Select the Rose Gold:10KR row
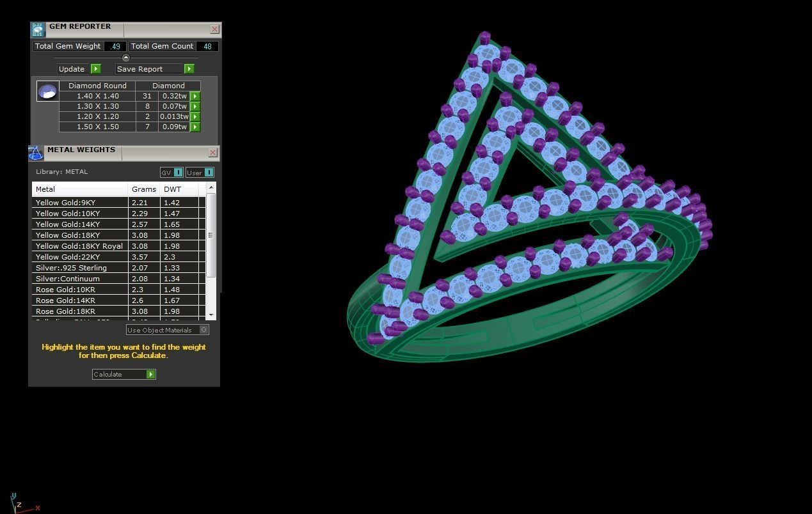Screen dimensions: 812x514 point(119,290)
